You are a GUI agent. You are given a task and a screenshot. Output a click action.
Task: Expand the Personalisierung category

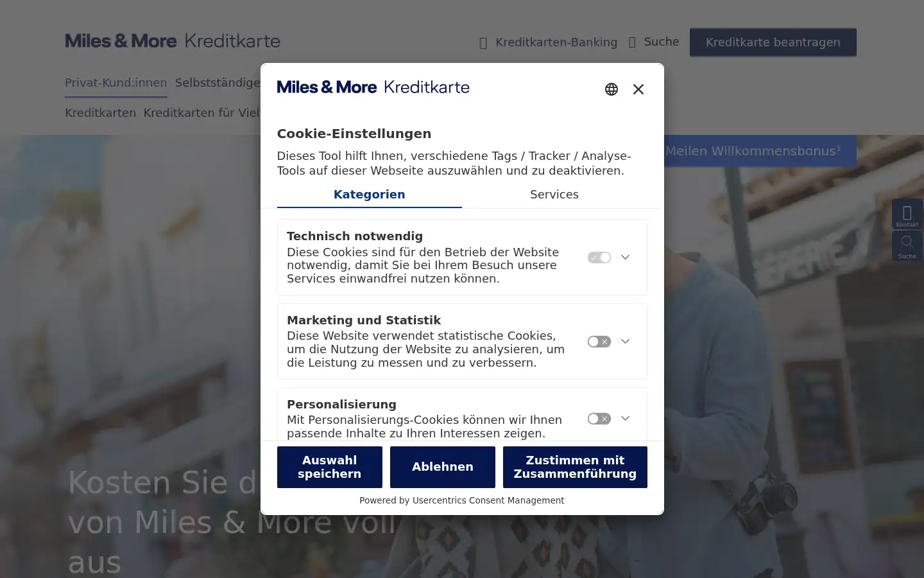tap(625, 419)
